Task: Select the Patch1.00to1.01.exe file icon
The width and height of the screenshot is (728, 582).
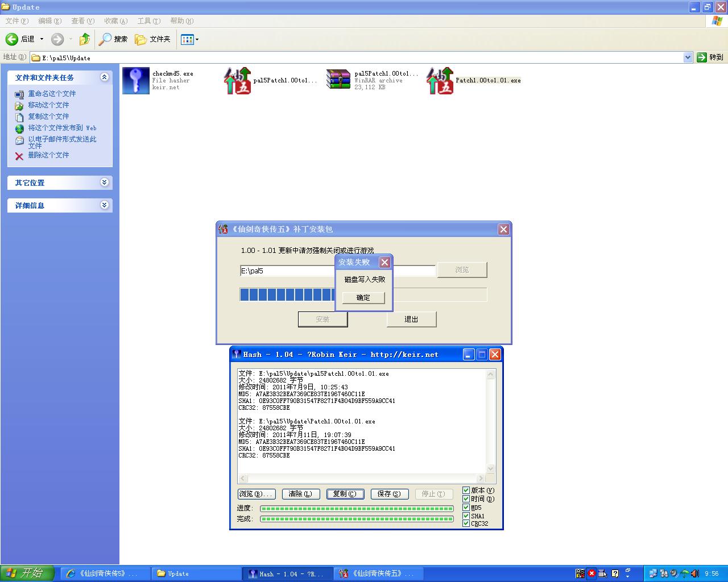Action: click(x=440, y=81)
